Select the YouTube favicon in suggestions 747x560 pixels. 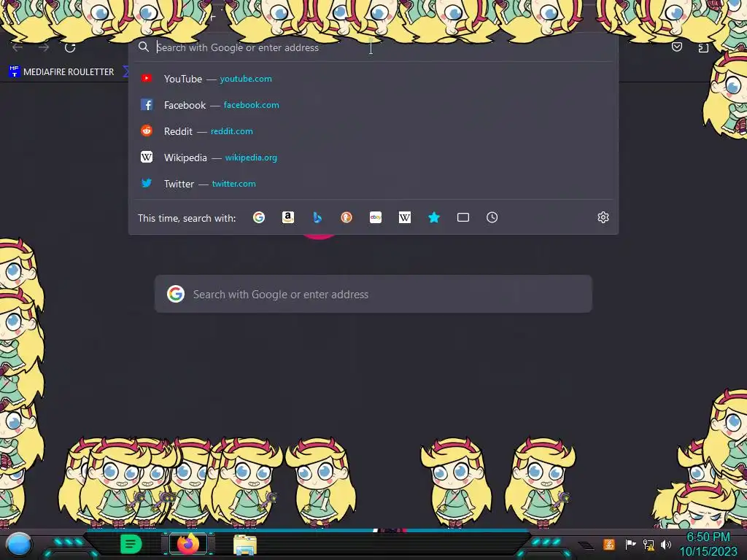(x=147, y=78)
